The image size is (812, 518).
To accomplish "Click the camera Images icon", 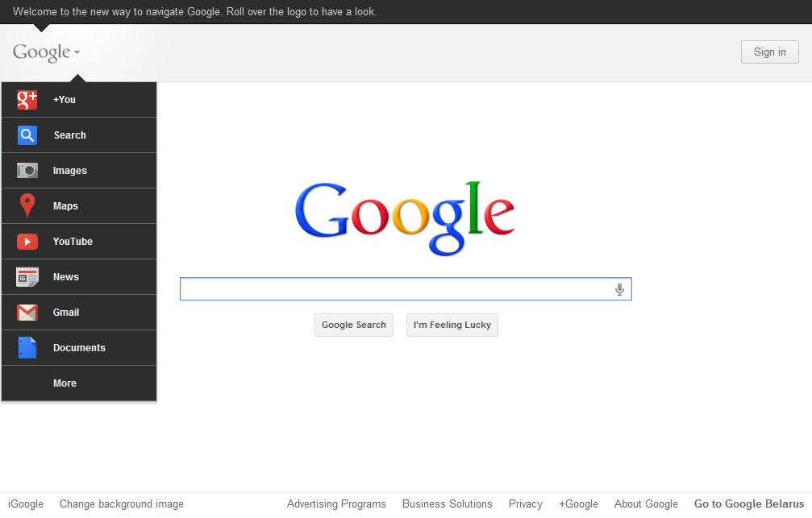I will 27,170.
